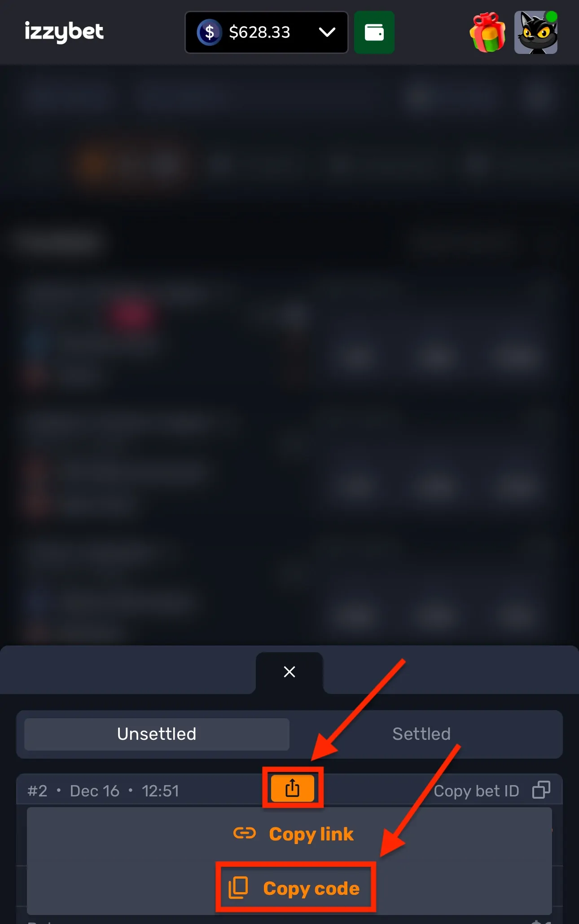579x924 pixels.
Task: Go to izzybet home via logo
Action: pos(64,32)
